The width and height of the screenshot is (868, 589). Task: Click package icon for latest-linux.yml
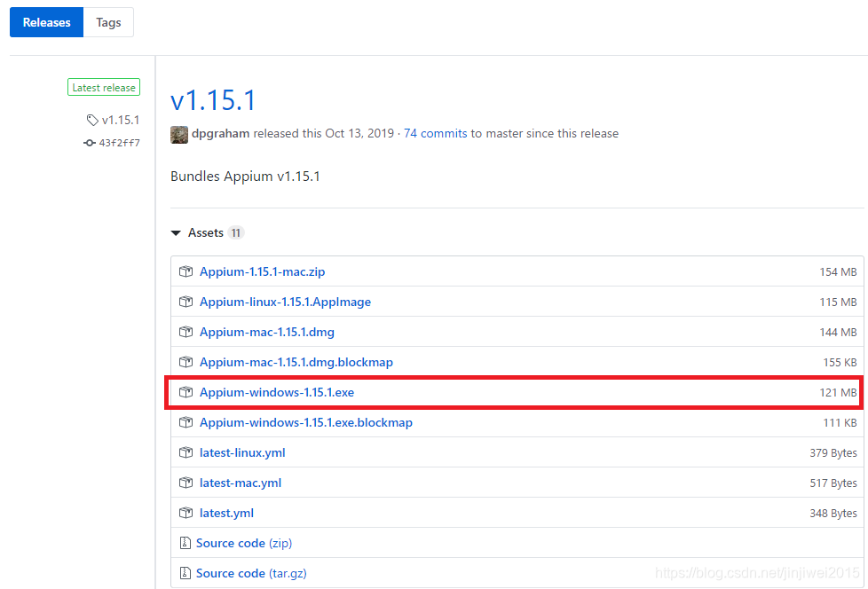186,452
